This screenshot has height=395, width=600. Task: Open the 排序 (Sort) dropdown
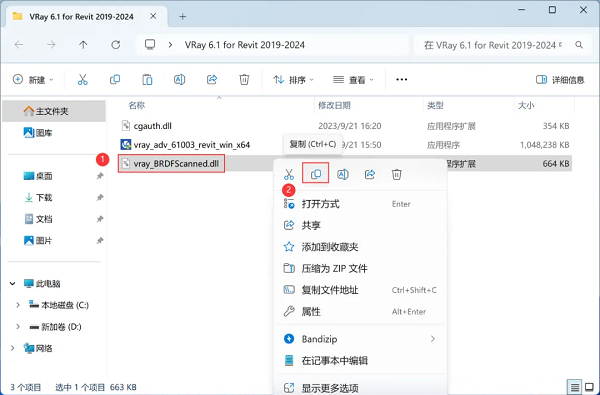pos(293,80)
